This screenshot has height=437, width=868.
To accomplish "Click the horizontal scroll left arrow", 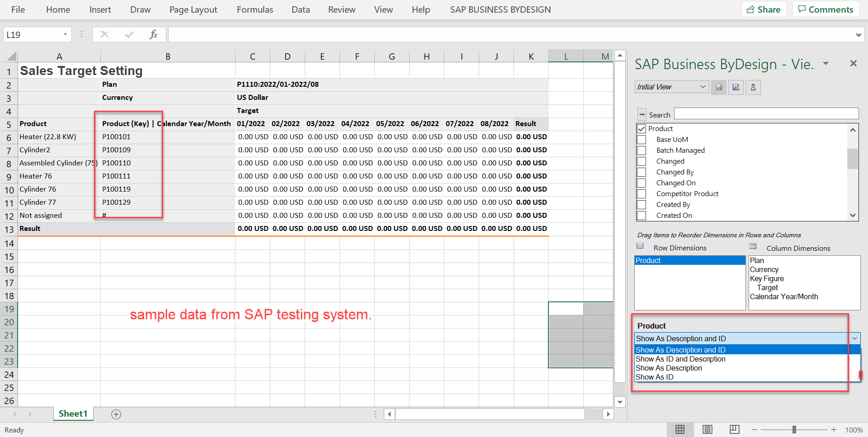I will (389, 414).
